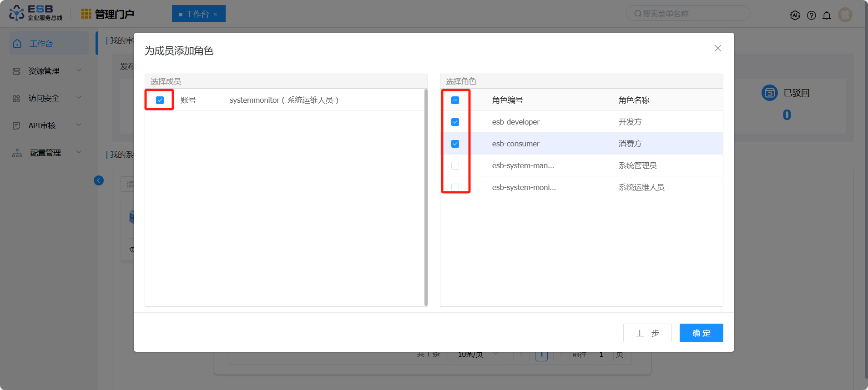Open the notification bell
This screenshot has height=390, width=868.
827,15
